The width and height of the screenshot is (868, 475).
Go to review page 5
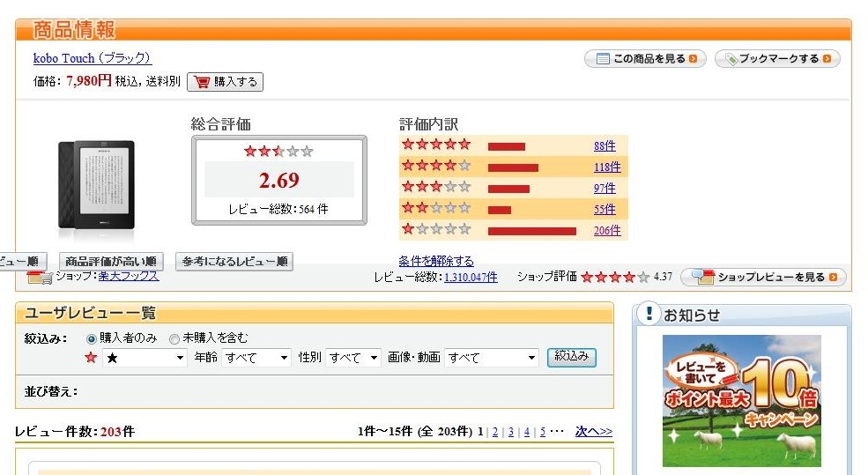click(x=543, y=432)
